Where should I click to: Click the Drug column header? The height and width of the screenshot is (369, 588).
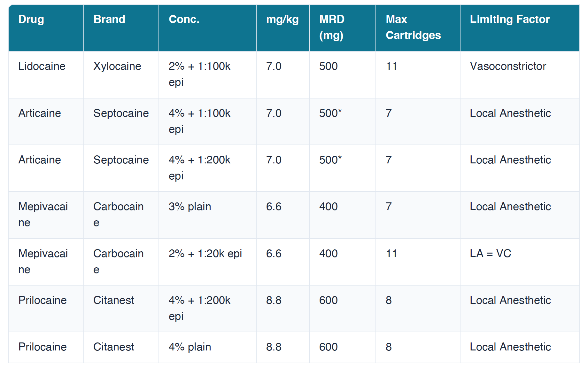tap(31, 20)
